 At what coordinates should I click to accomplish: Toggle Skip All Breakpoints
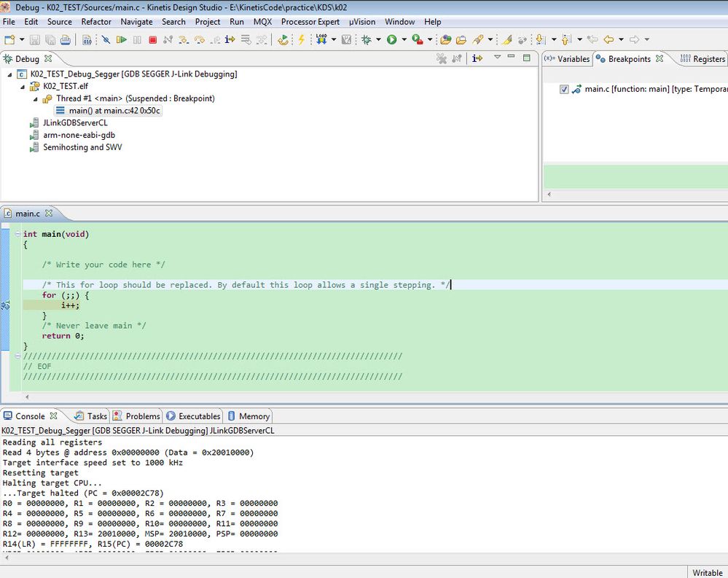tap(106, 40)
